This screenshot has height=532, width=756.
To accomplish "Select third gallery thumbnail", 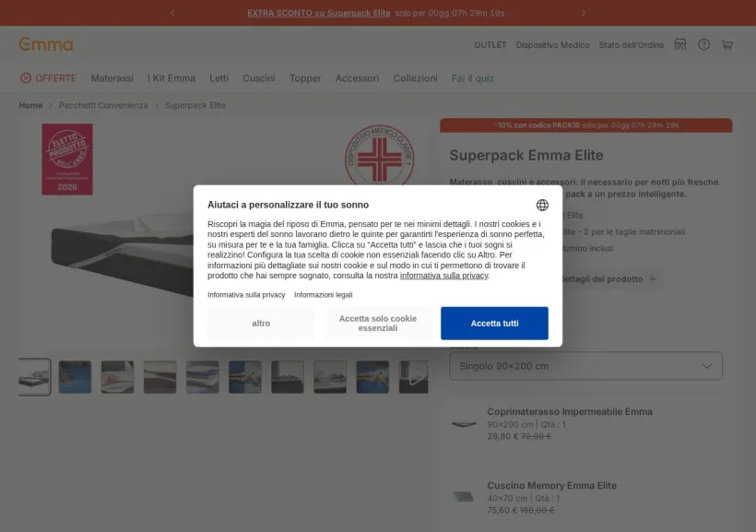I will pos(117,377).
